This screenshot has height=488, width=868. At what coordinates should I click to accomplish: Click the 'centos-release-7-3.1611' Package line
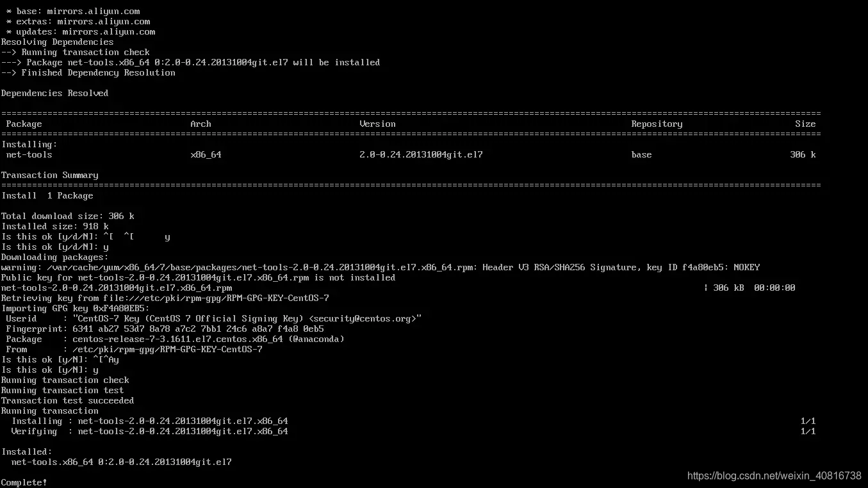[176, 339]
